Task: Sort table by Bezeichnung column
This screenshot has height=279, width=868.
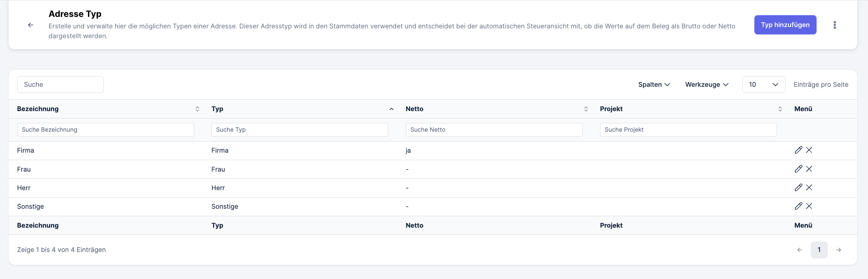Action: click(197, 109)
